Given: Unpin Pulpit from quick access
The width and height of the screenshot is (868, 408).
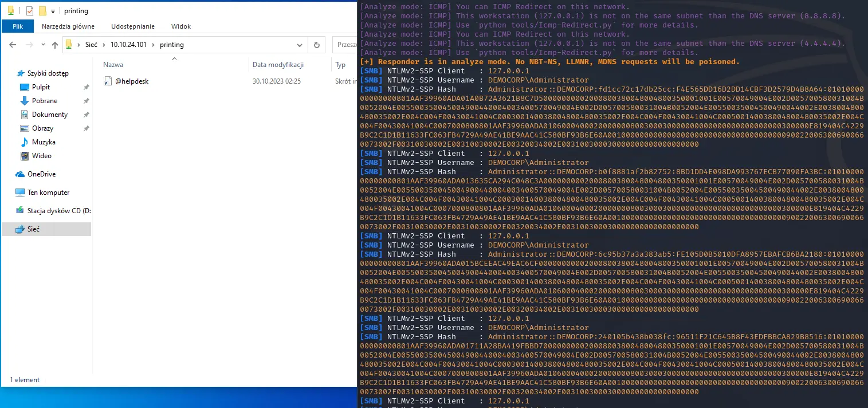Looking at the screenshot, I should pos(86,87).
